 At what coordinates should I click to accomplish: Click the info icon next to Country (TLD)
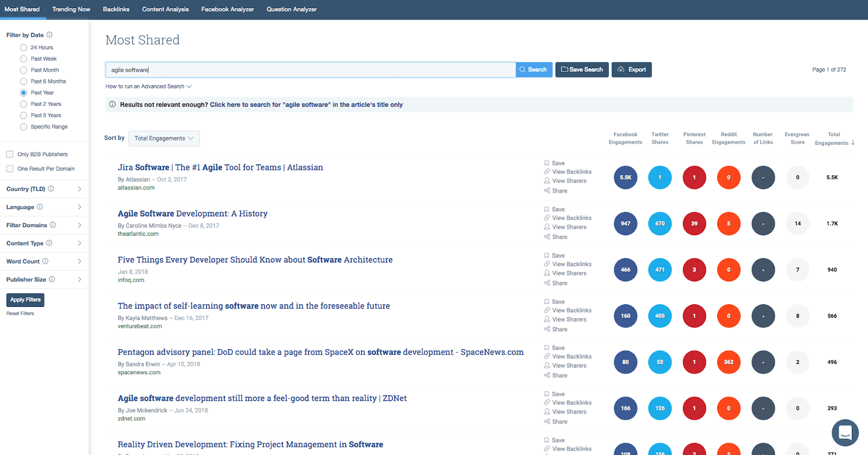click(51, 189)
